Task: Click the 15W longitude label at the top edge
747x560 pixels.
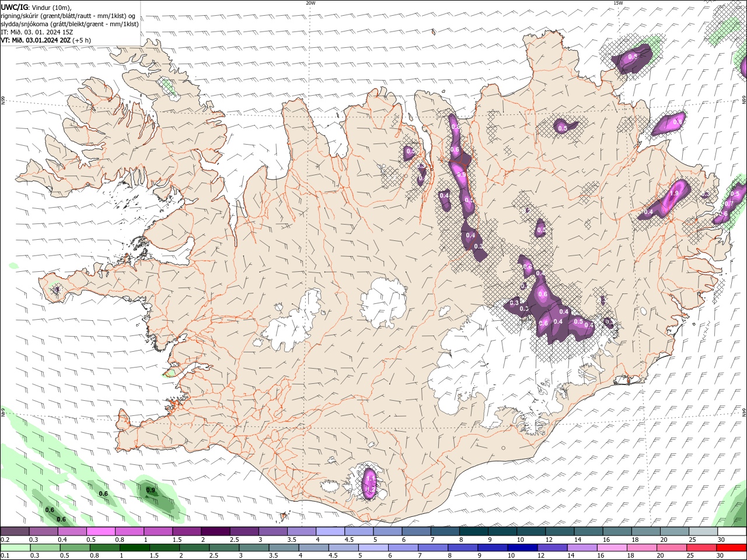Action: click(618, 3)
